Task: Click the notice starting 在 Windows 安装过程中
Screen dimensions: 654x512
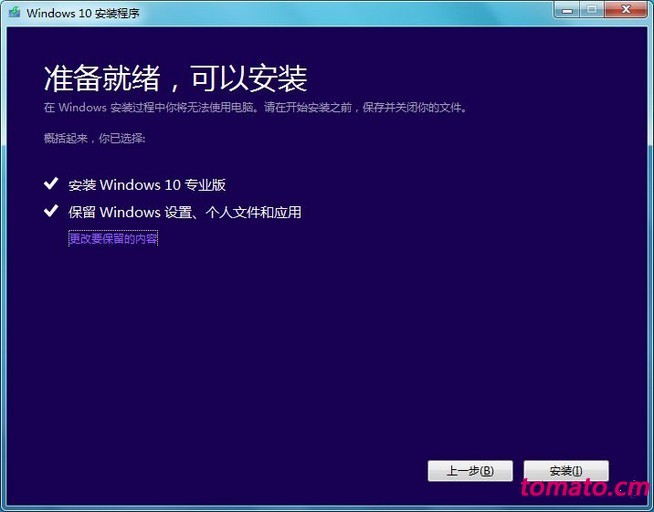Action: pos(255,108)
